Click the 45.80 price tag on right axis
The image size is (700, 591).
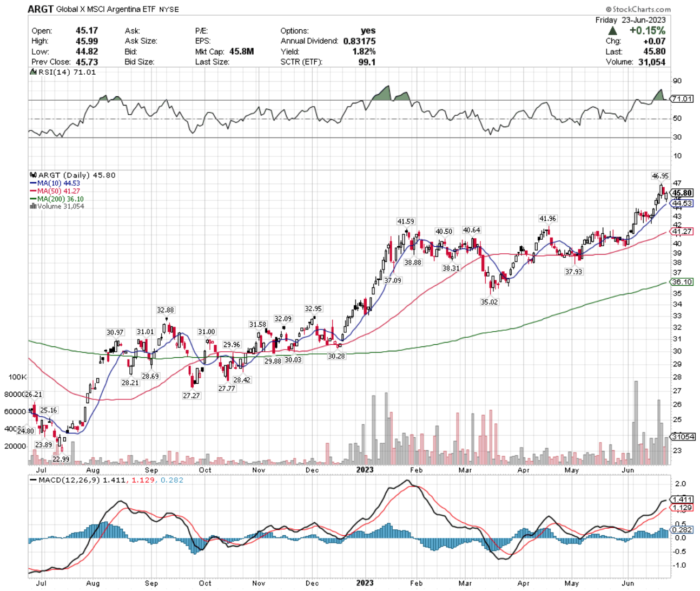point(682,193)
